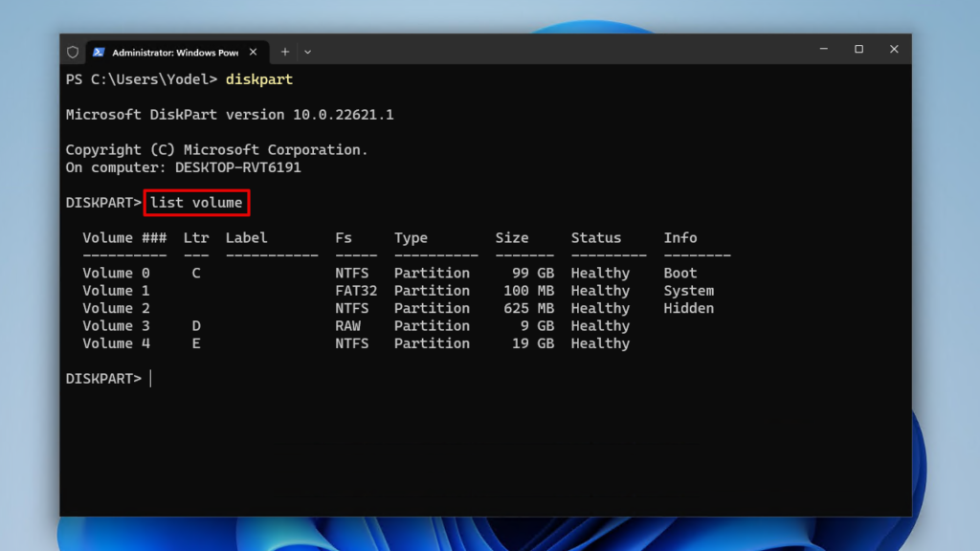Place cursor at the DISKPART prompt
Screen dimensions: 980x551
coord(148,378)
